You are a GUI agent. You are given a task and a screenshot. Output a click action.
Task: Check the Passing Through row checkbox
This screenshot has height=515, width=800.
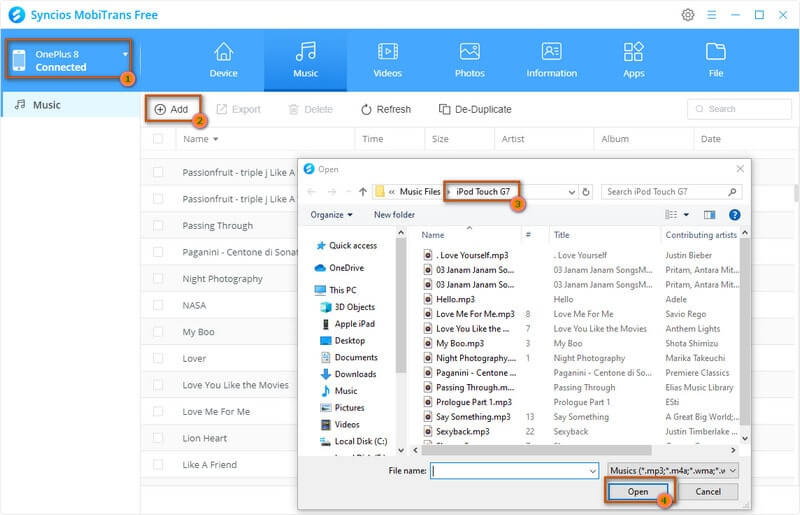[158, 226]
